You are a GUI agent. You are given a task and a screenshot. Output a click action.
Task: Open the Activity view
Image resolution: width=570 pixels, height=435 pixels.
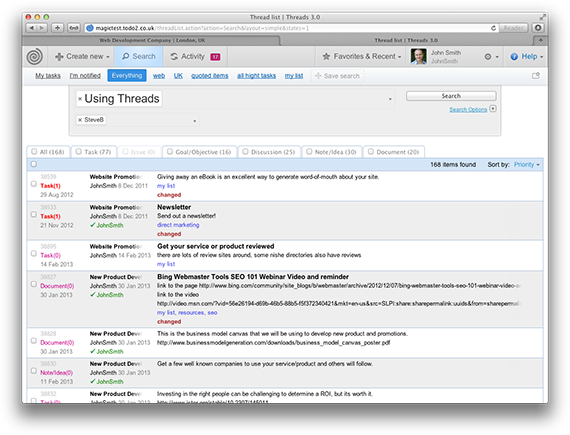click(188, 56)
